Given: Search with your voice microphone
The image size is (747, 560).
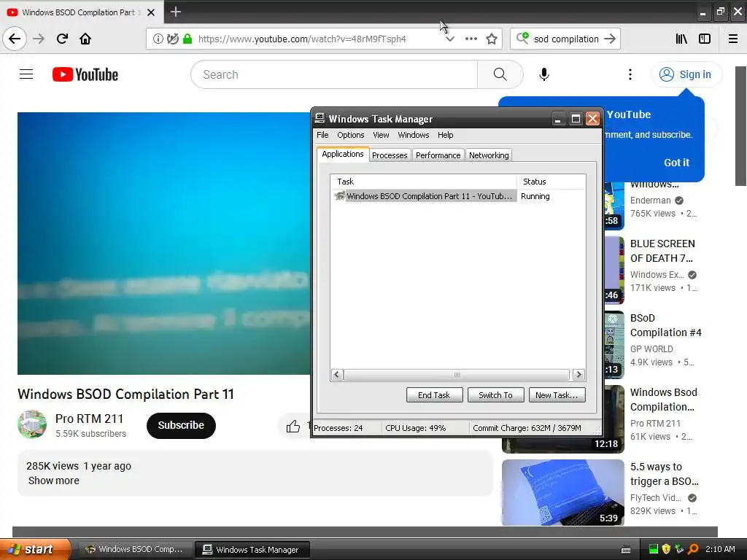Looking at the screenshot, I should coord(544,75).
